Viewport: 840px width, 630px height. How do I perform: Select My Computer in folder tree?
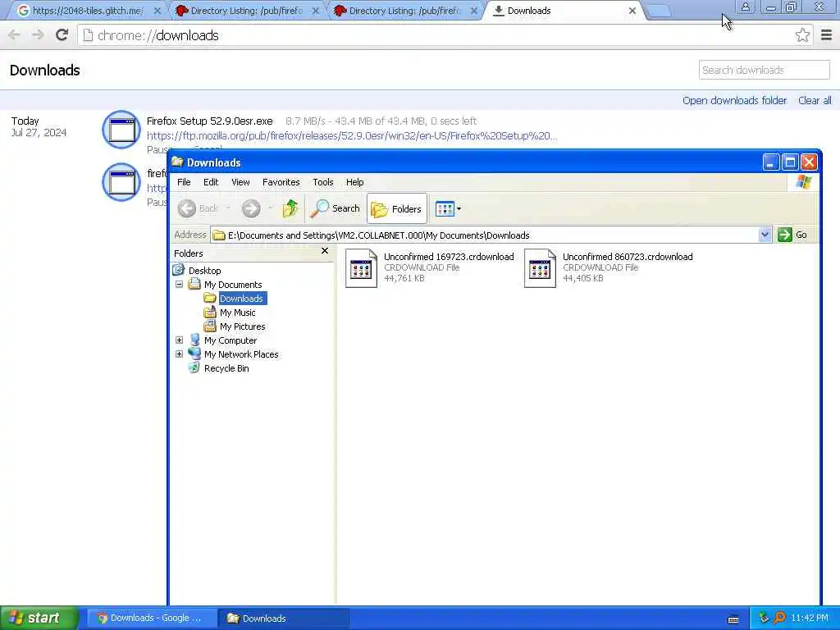[231, 340]
